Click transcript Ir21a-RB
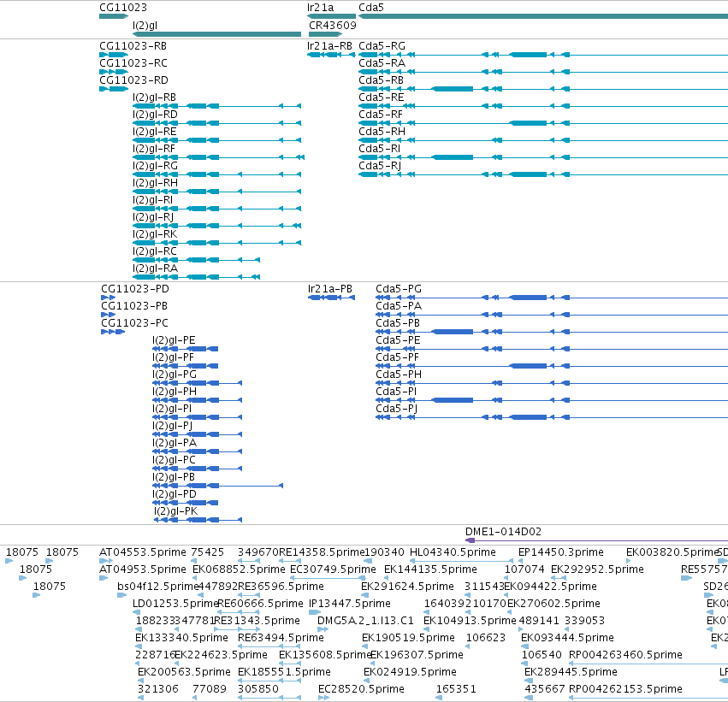This screenshot has width=728, height=702. (x=329, y=46)
